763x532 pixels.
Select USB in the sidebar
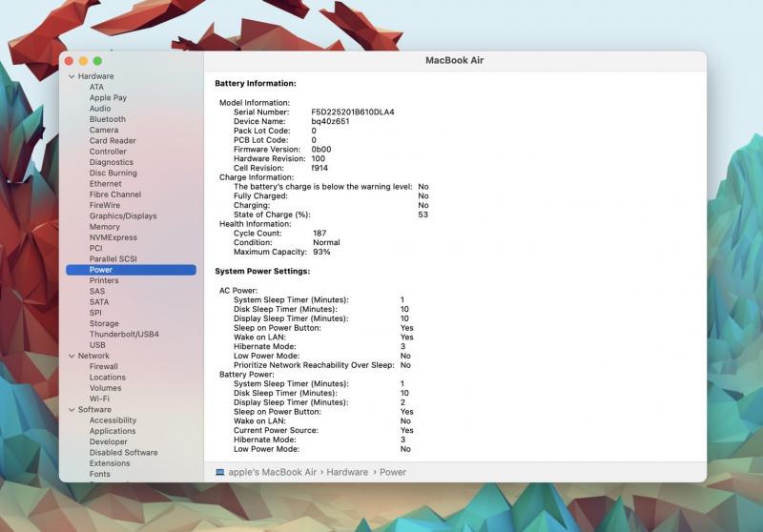click(x=97, y=345)
